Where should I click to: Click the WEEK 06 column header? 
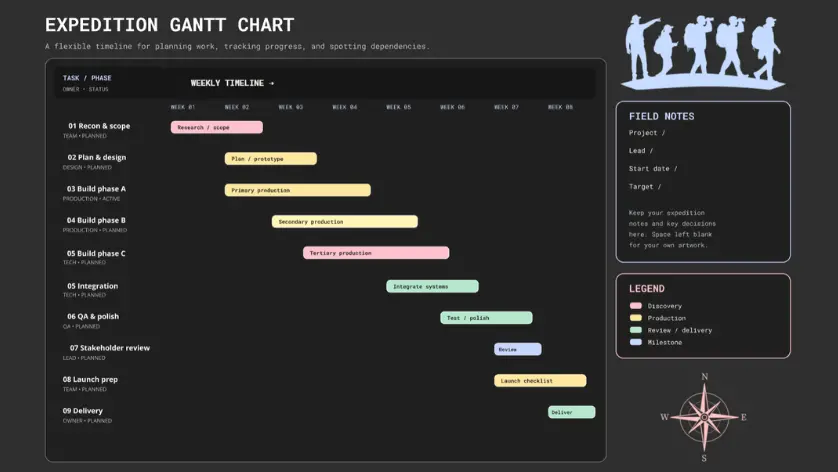coord(452,107)
